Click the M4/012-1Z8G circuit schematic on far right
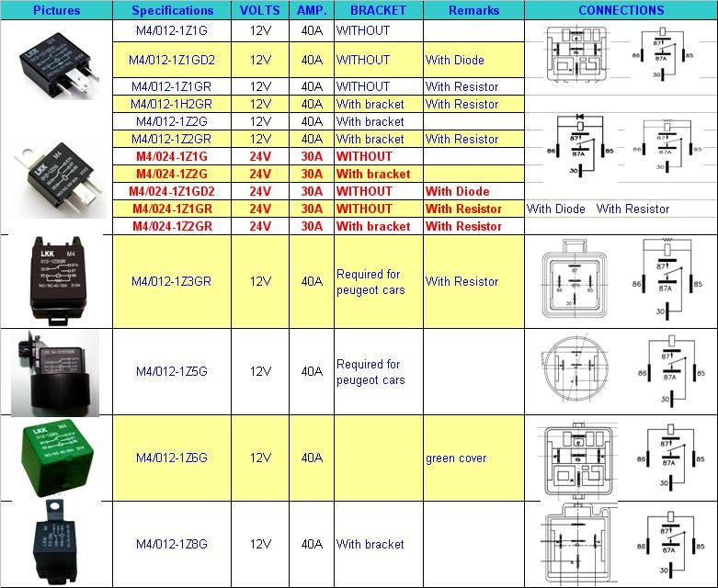The image size is (718, 588). tap(668, 544)
